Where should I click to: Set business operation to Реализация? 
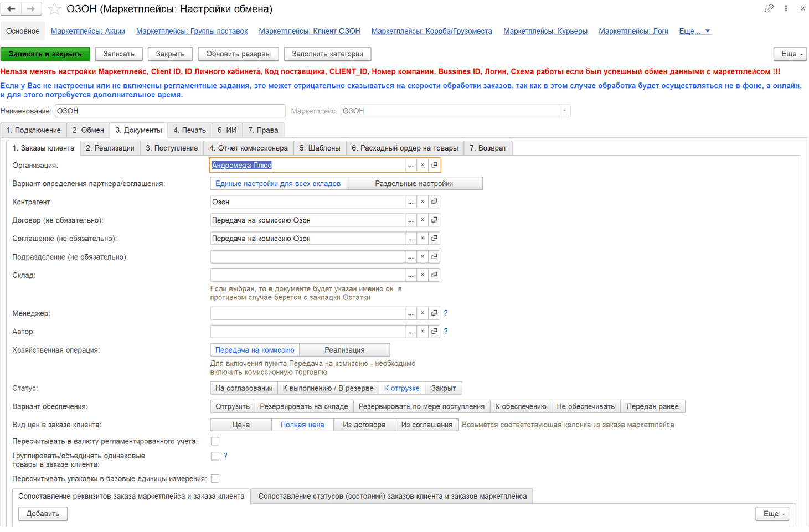tap(344, 350)
